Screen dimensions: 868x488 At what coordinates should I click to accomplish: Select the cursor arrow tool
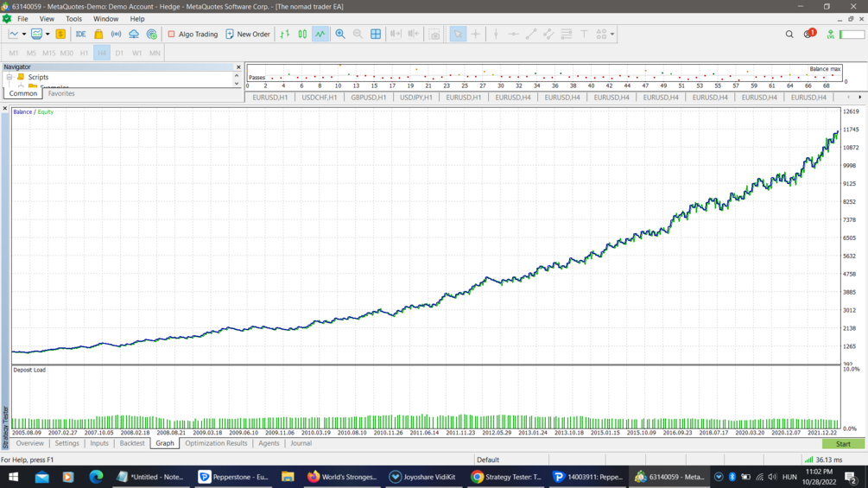coord(458,35)
